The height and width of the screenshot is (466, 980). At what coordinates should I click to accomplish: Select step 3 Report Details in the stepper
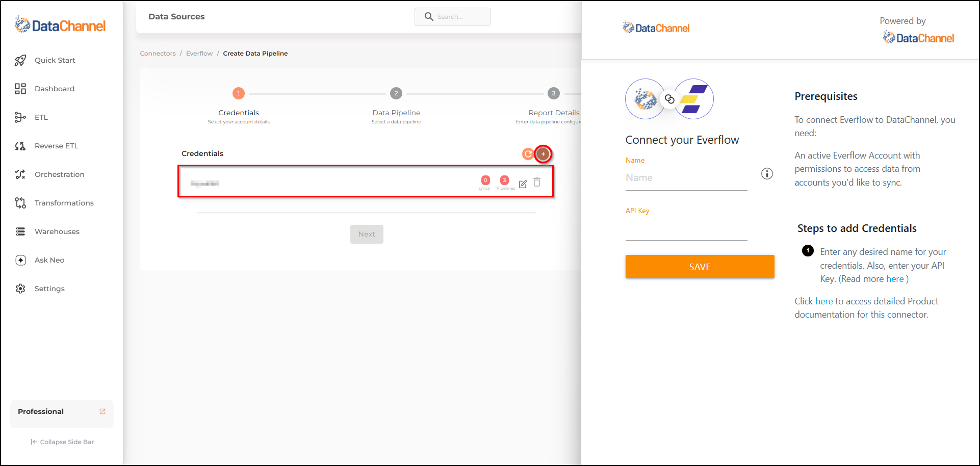(x=554, y=93)
